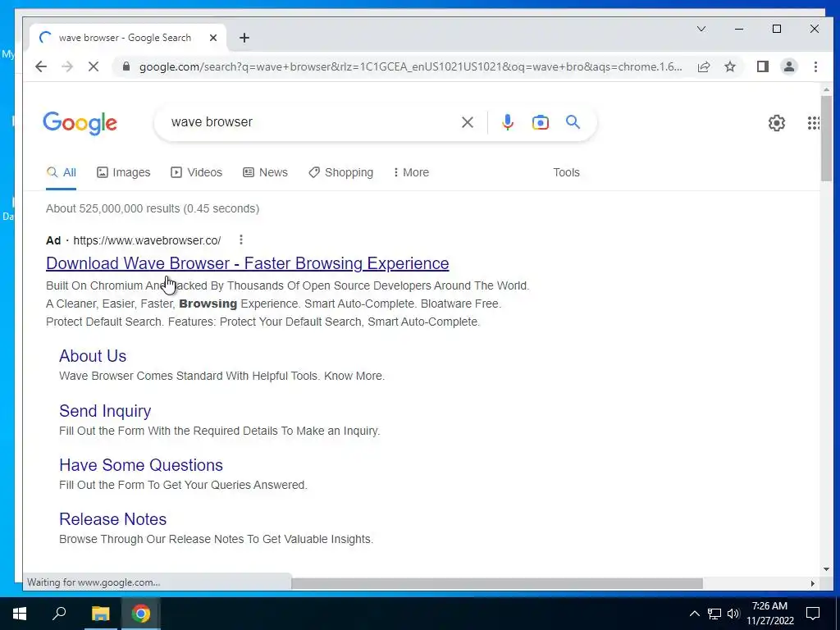The width and height of the screenshot is (840, 630).
Task: Open Download Wave Browser ad link
Action: pos(248,263)
